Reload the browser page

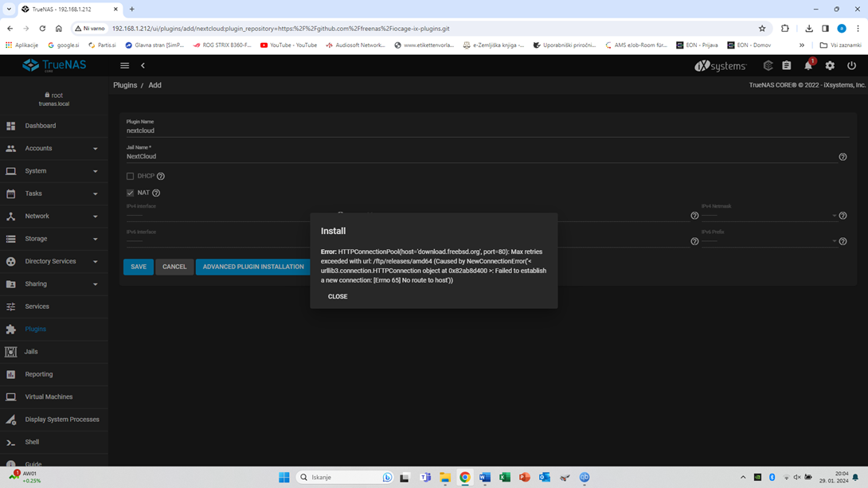coord(42,28)
